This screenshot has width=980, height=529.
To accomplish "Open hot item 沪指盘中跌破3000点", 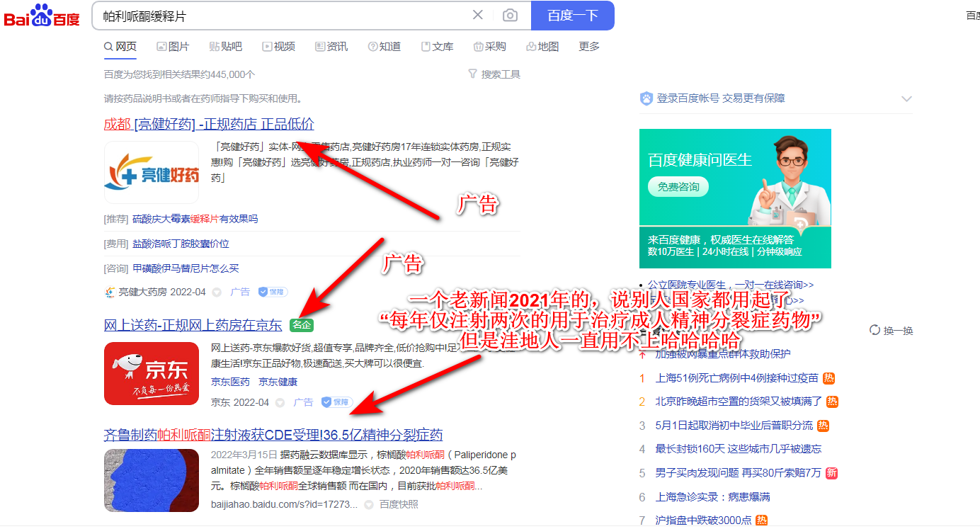I will pos(704,521).
